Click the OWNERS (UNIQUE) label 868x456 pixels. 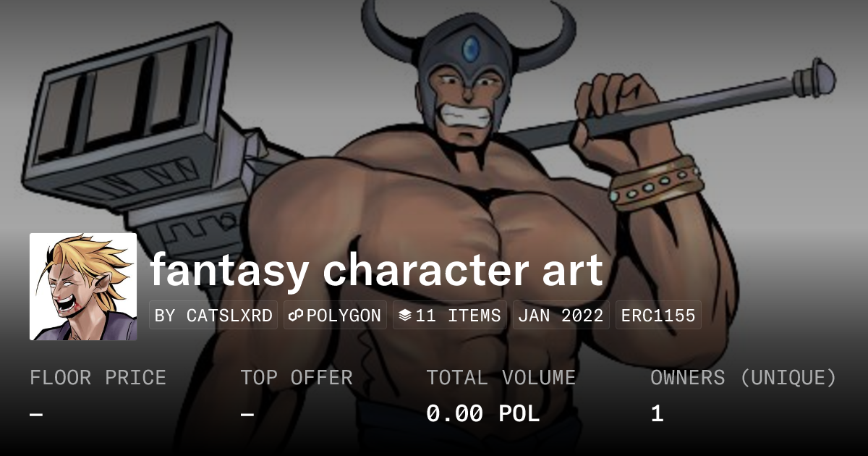point(744,378)
